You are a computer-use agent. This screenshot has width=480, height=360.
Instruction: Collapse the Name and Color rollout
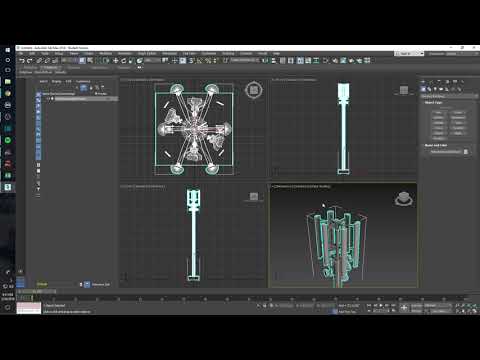(436, 145)
